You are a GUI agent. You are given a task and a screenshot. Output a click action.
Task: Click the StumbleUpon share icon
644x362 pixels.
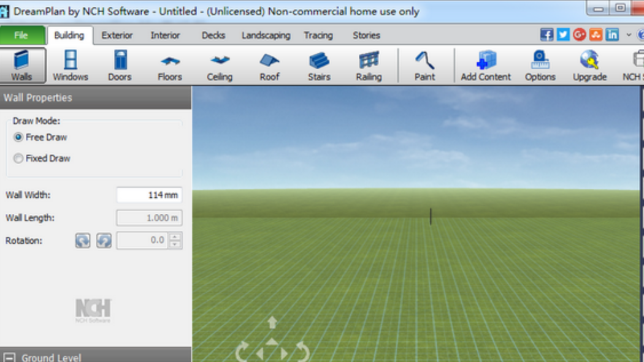[x=596, y=35]
